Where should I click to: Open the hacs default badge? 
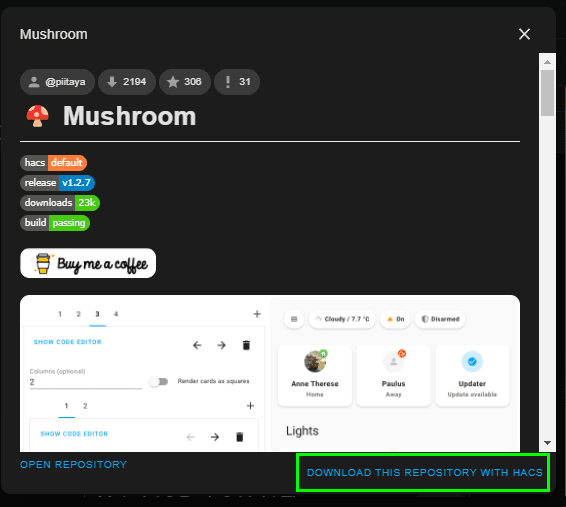click(x=53, y=162)
